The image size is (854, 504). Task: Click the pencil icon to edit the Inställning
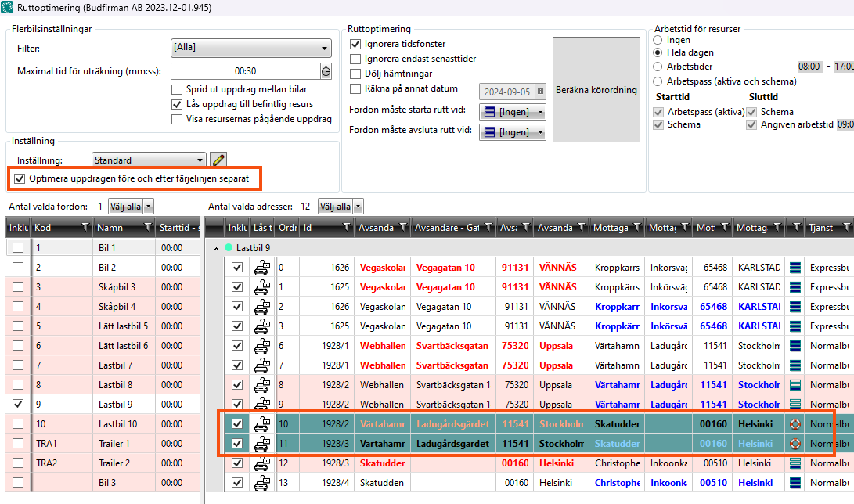pos(218,160)
